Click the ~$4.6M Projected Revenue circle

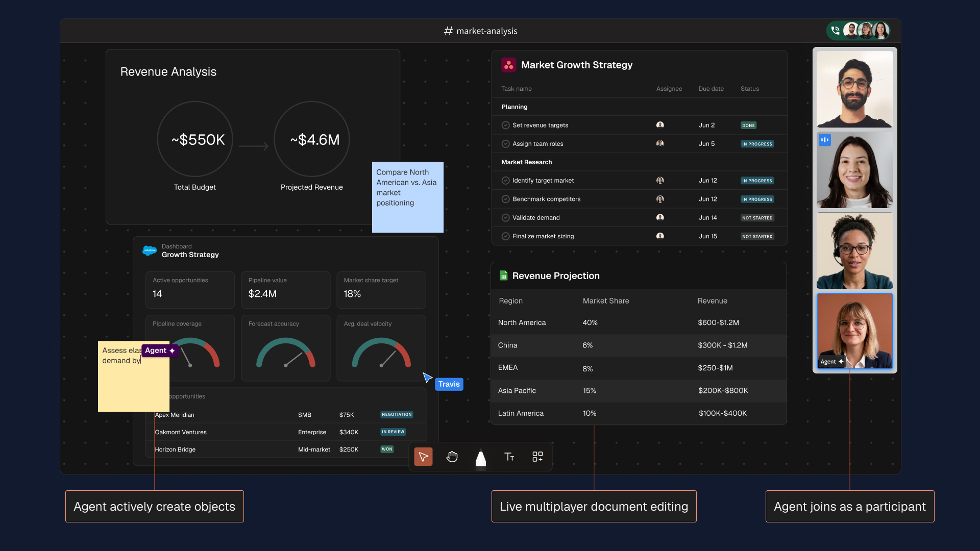312,139
